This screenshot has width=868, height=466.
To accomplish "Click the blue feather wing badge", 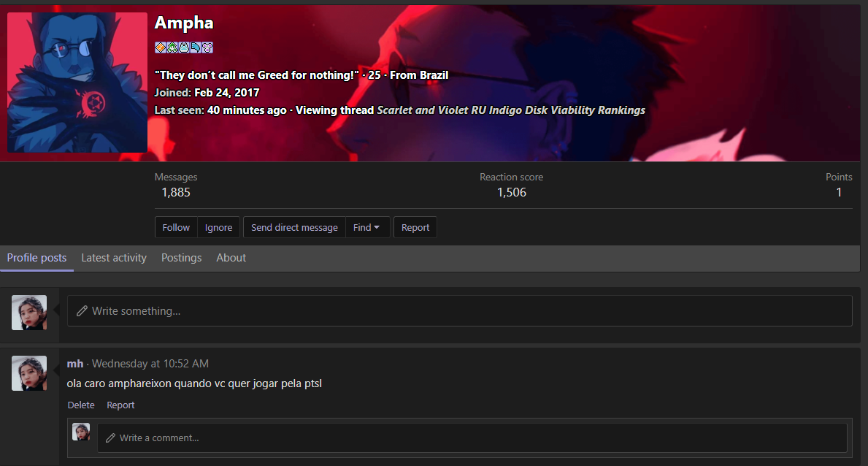I will click(x=196, y=47).
